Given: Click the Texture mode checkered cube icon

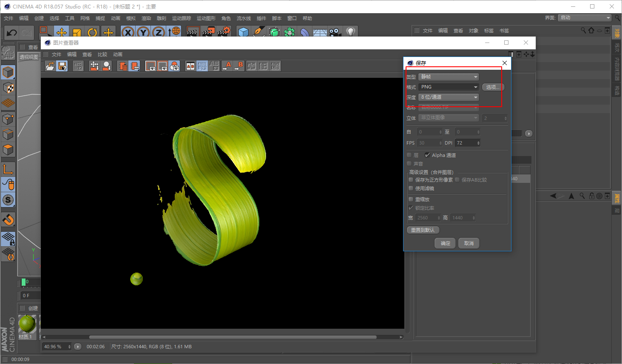Looking at the screenshot, I should pos(8,88).
